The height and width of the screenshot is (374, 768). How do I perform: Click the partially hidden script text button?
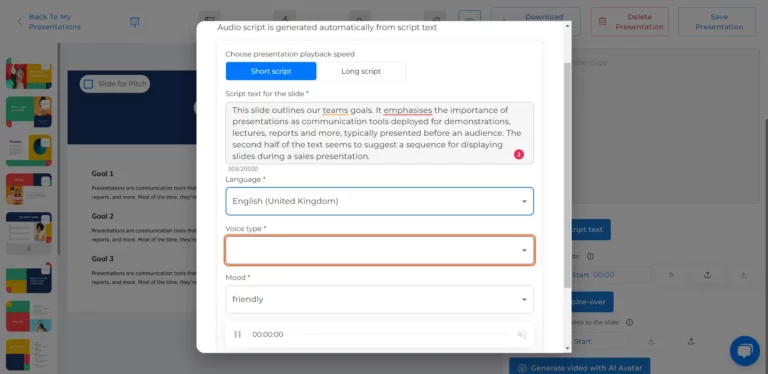(591, 229)
